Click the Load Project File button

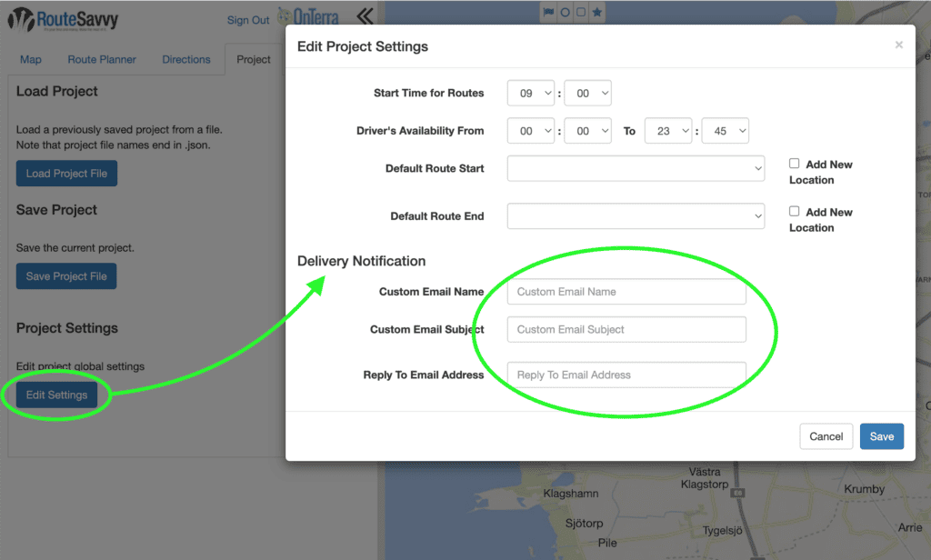tap(66, 174)
